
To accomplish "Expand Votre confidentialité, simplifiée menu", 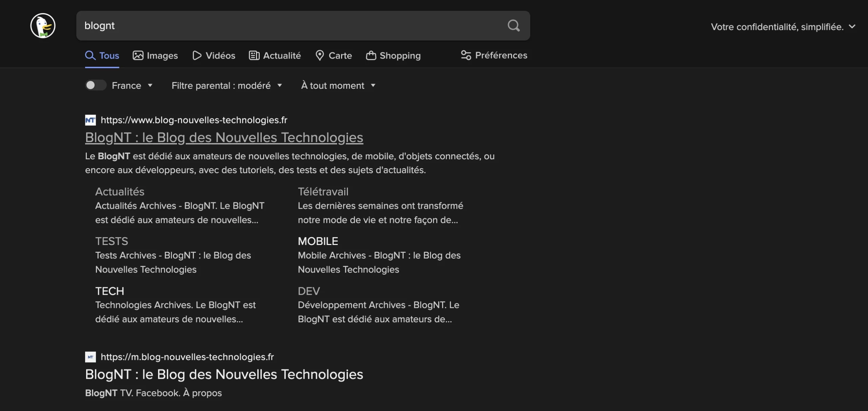I will pyautogui.click(x=783, y=27).
